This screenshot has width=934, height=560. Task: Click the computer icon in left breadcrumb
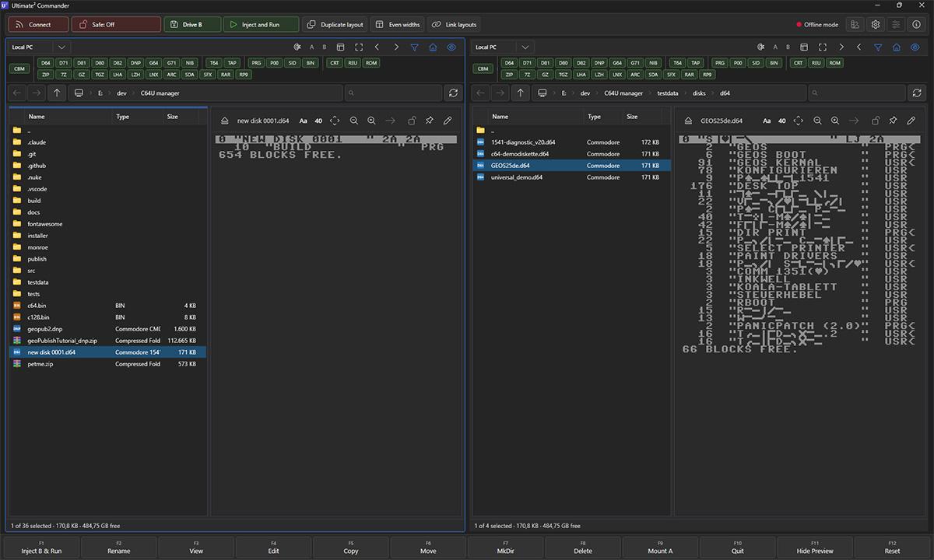[79, 93]
